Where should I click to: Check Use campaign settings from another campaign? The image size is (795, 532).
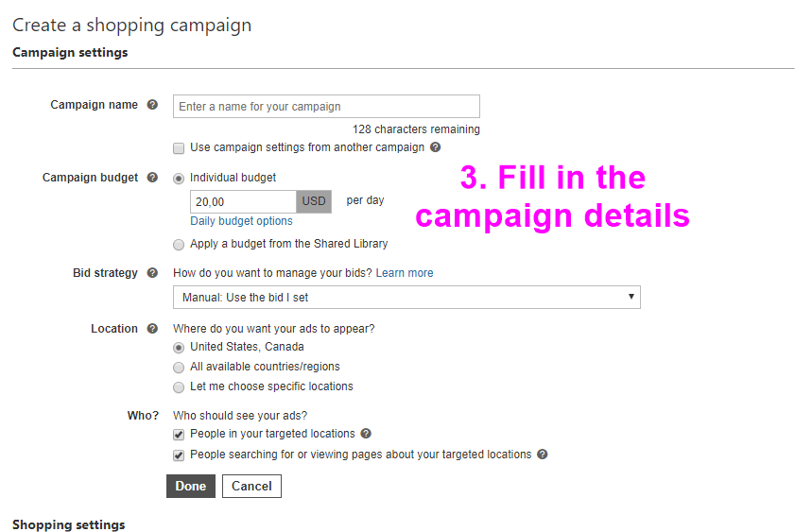(x=179, y=148)
